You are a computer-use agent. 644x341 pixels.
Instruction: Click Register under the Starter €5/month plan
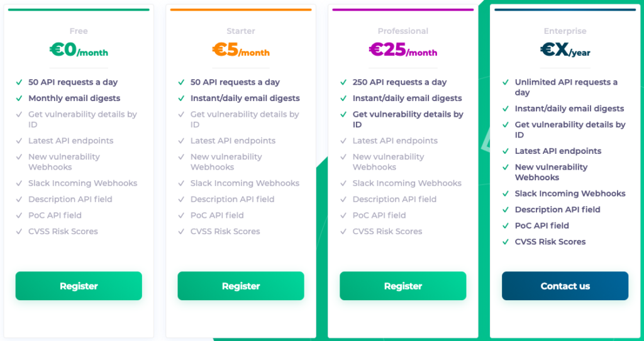tap(241, 286)
